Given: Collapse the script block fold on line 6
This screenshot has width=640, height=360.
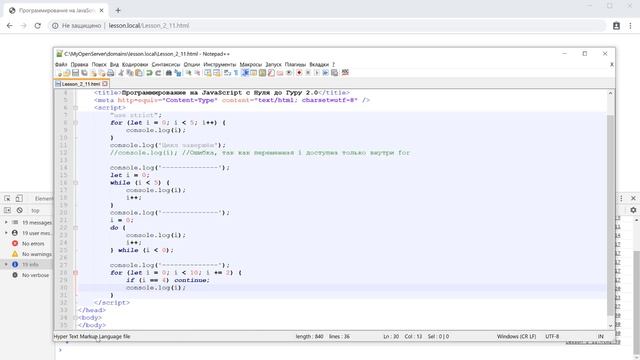Looking at the screenshot, I should [76, 108].
